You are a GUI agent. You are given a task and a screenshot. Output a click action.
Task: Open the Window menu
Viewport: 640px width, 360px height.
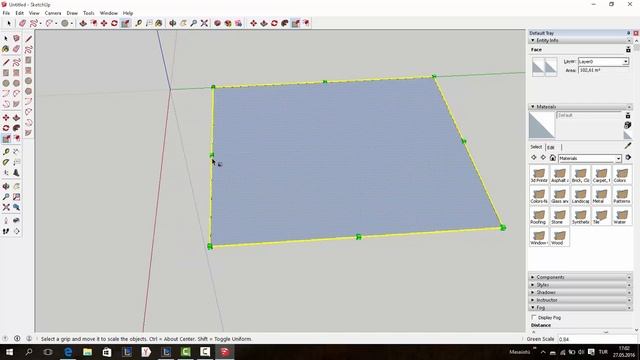coord(109,13)
